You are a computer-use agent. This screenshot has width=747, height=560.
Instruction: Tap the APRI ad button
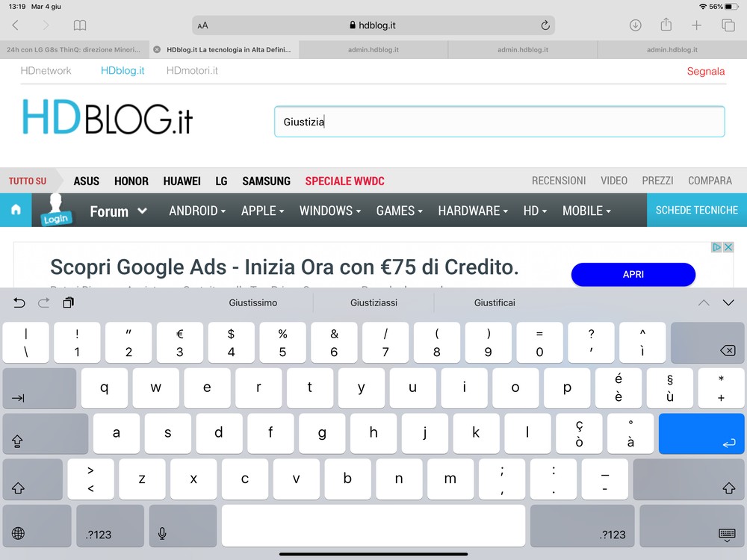click(633, 274)
